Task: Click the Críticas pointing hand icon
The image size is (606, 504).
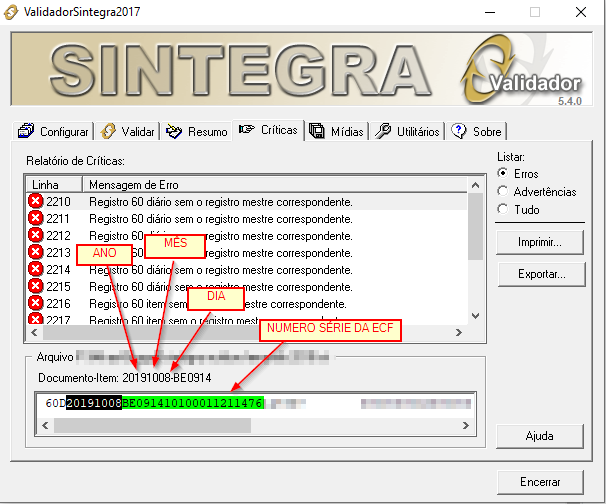Action: 247,129
